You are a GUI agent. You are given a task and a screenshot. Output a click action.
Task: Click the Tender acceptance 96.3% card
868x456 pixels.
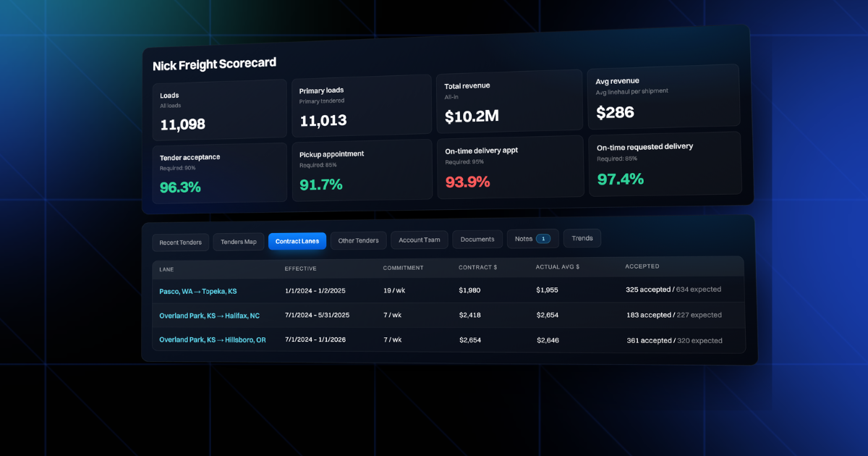click(x=220, y=174)
